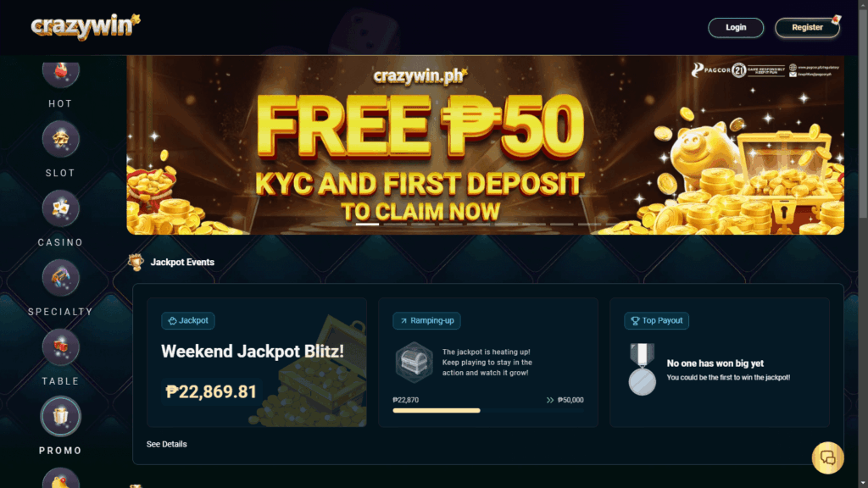Click the Jackpot Events trophy icon
The image size is (868, 488).
pyautogui.click(x=136, y=262)
